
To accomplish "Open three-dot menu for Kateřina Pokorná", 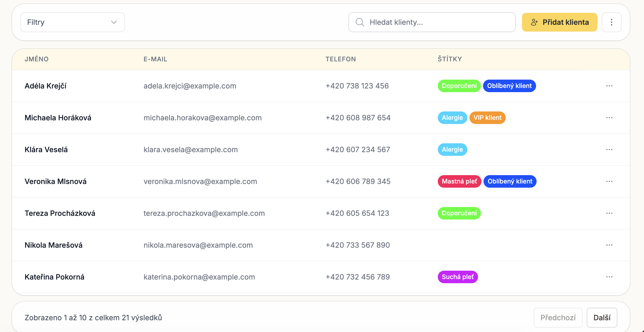I will click(609, 277).
